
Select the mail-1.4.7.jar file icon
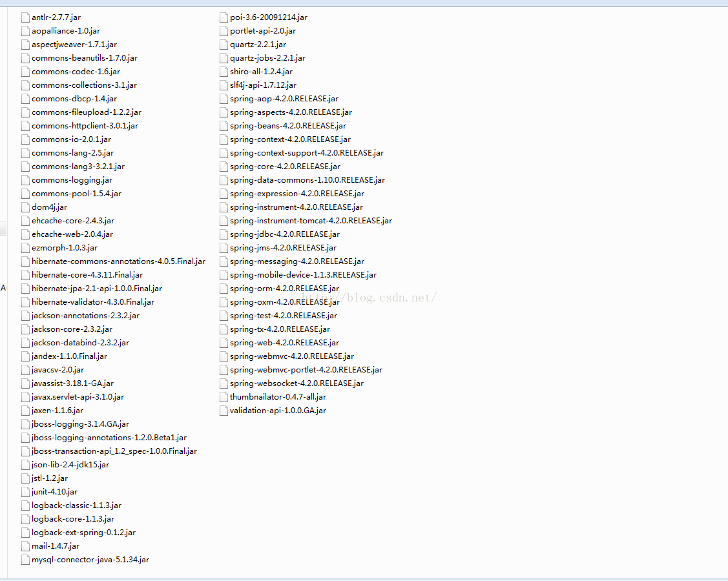click(x=26, y=546)
